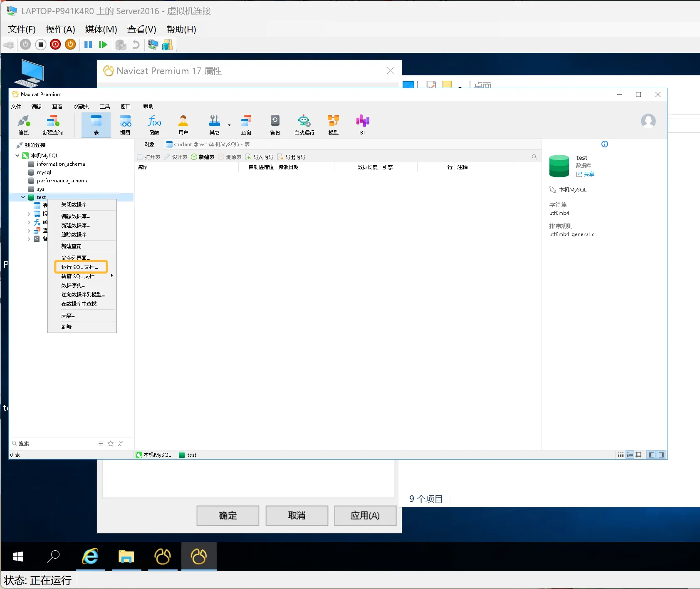Click 导入向导 in the object toolbar
The image size is (700, 589).
click(x=259, y=157)
